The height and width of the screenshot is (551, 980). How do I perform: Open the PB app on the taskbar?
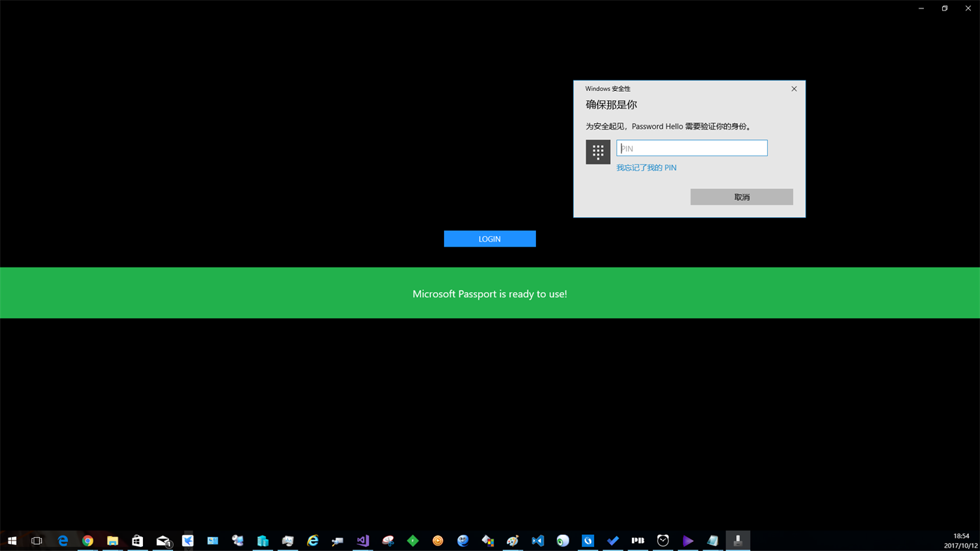click(638, 540)
